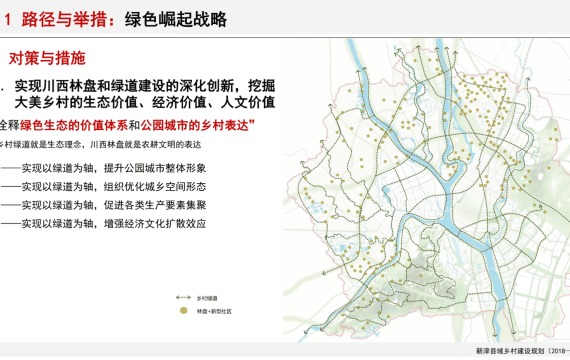
Task: Click the line 乡村绿道就是生态理念
Action: (40, 145)
